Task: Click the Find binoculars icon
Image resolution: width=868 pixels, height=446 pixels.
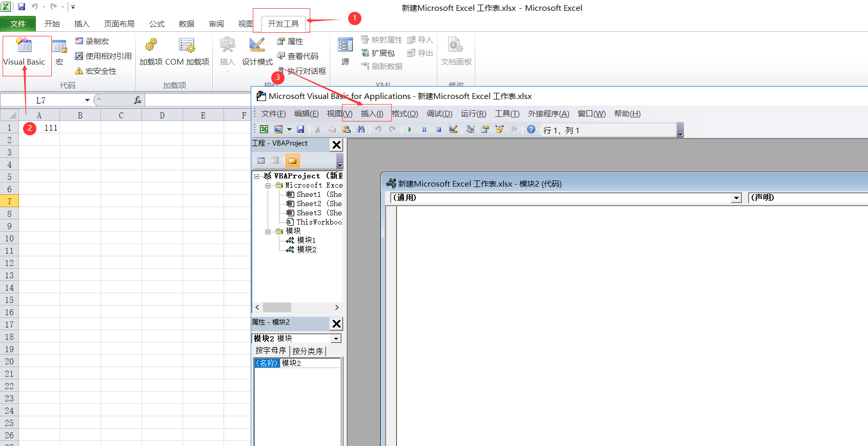Action: 361,130
